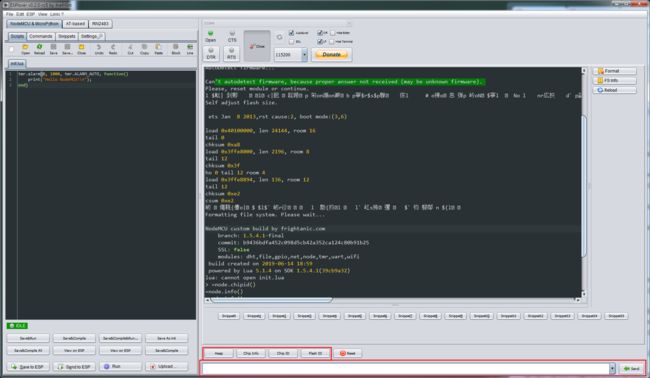Viewport: 650px width, 378px height.
Task: Toggle the Hide Terminal checkbox
Action: [332, 41]
